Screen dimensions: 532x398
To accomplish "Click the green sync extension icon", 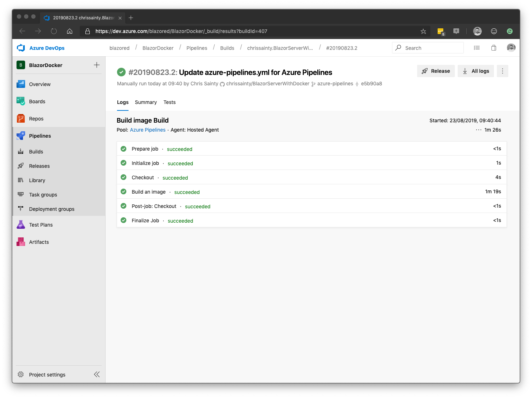I will coord(510,31).
